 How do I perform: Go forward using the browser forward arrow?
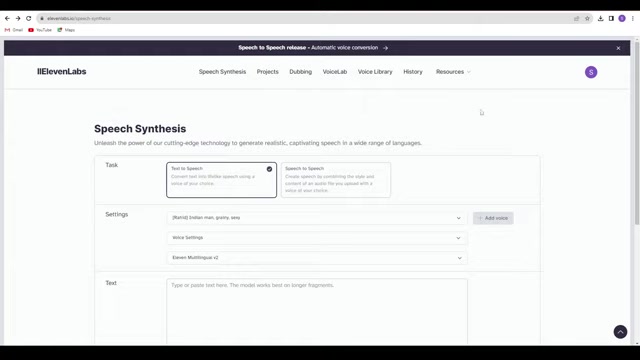pos(18,18)
